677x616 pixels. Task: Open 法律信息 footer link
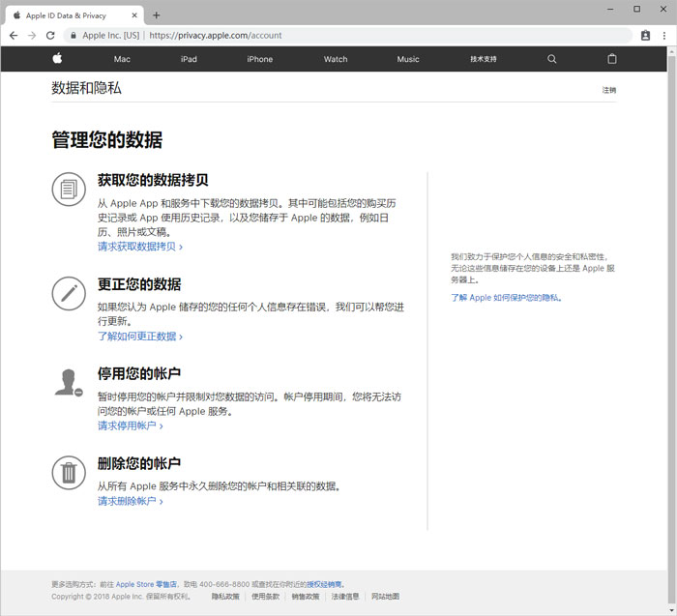tap(345, 597)
